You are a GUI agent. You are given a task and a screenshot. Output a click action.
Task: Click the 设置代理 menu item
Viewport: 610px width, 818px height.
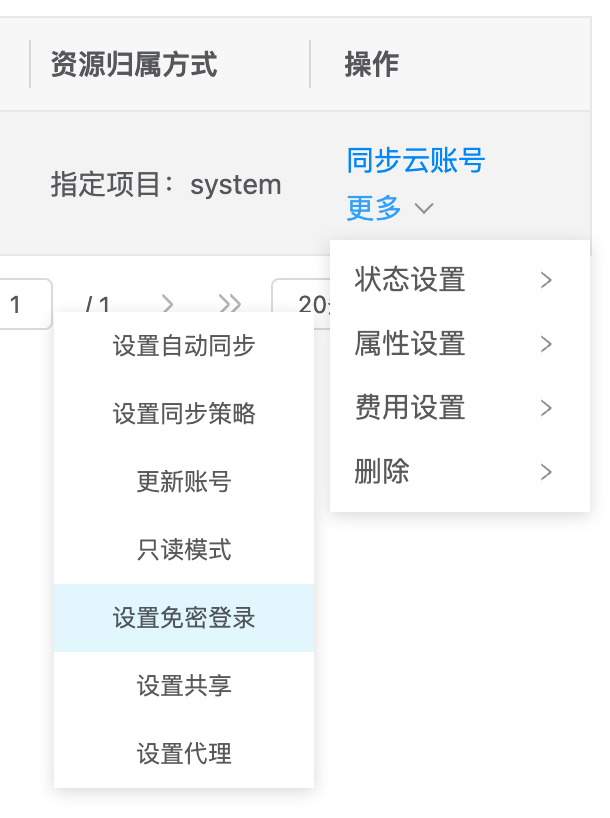(x=184, y=754)
